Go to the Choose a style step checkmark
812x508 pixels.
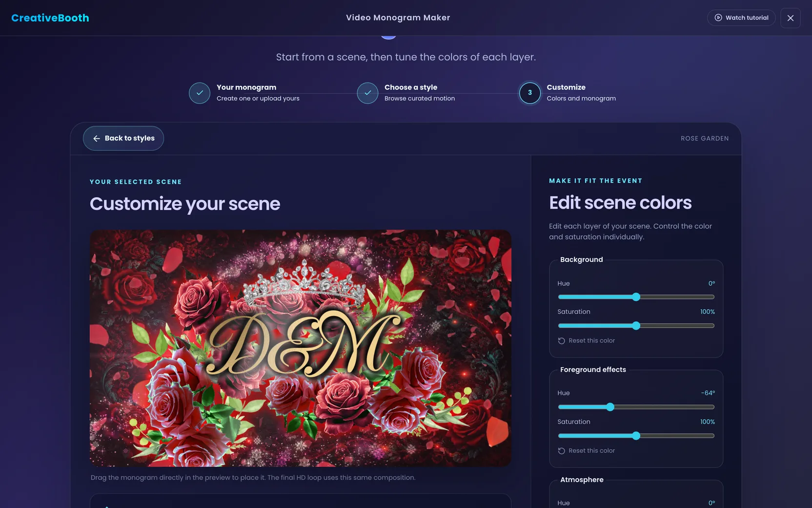(367, 93)
